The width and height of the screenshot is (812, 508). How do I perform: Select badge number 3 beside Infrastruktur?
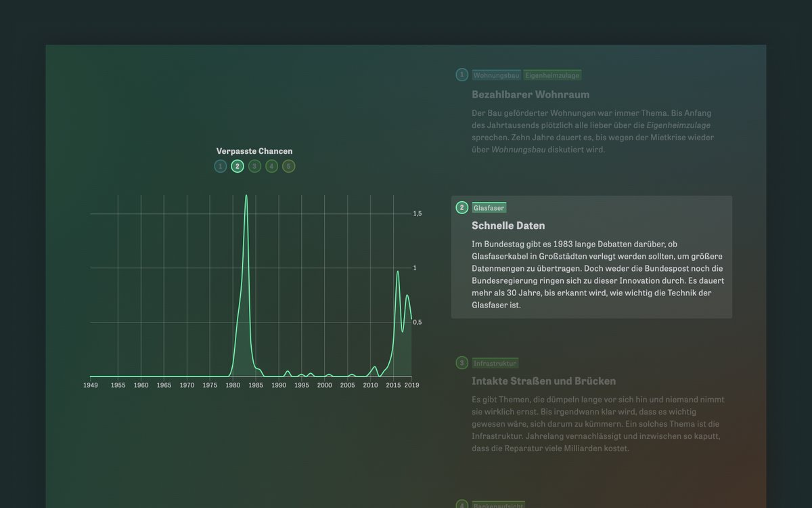point(461,363)
